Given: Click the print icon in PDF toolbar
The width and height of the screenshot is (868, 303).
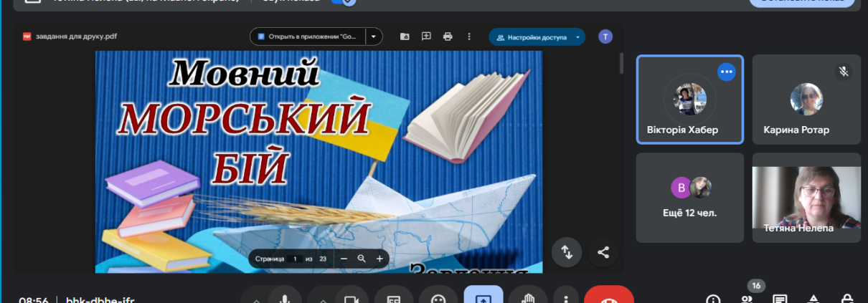Looking at the screenshot, I should coord(448,37).
